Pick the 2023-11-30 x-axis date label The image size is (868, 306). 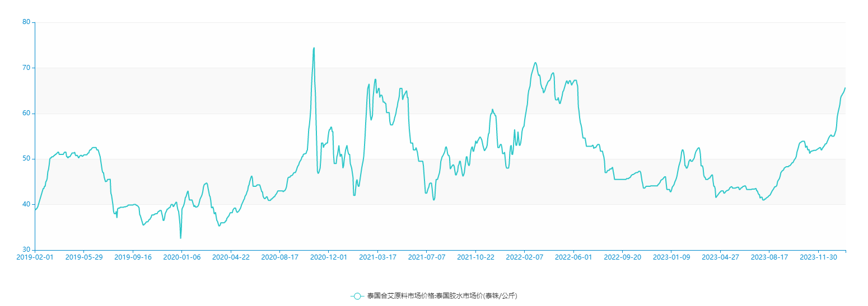[x=818, y=257]
